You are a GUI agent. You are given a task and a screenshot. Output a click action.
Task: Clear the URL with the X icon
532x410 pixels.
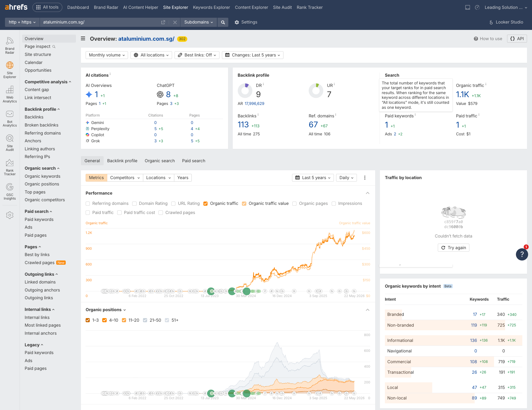[175, 22]
